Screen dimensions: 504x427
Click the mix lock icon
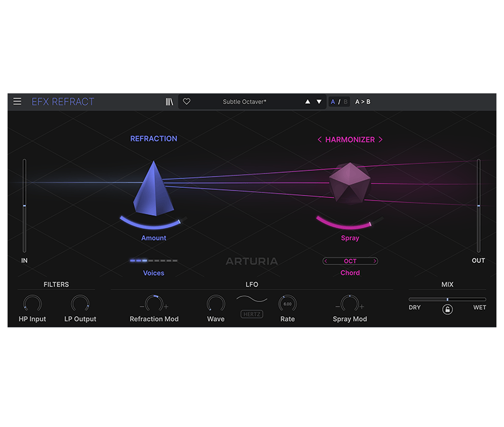pos(447,309)
